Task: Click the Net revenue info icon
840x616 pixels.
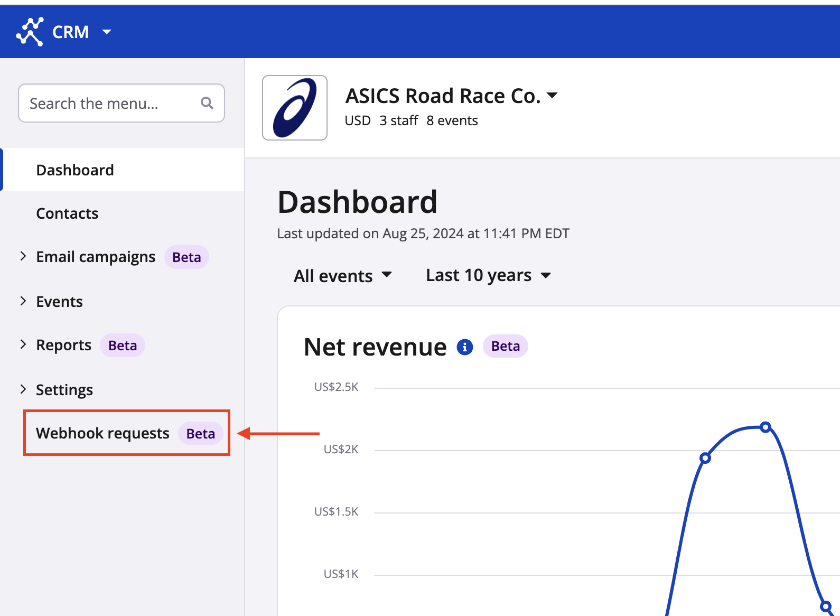Action: point(465,347)
